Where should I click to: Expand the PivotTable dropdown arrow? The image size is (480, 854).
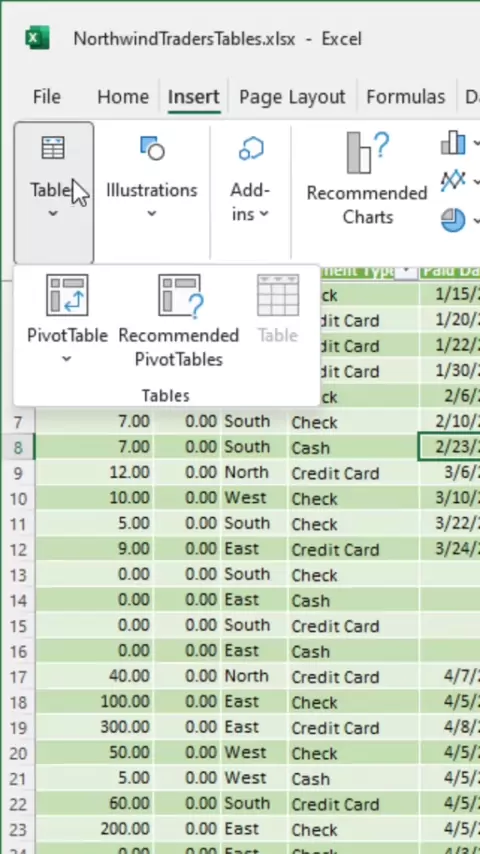point(66,358)
